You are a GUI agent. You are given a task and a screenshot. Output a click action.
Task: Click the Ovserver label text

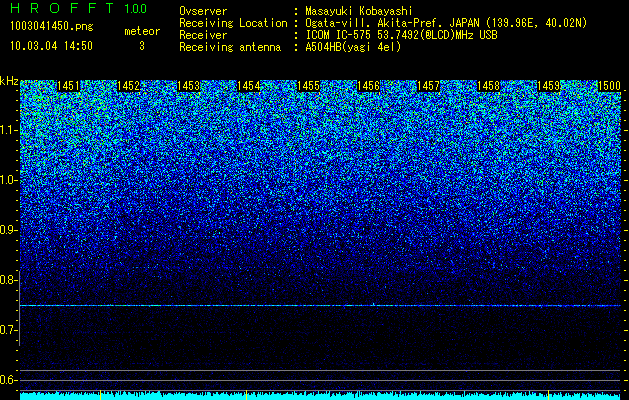203,11
